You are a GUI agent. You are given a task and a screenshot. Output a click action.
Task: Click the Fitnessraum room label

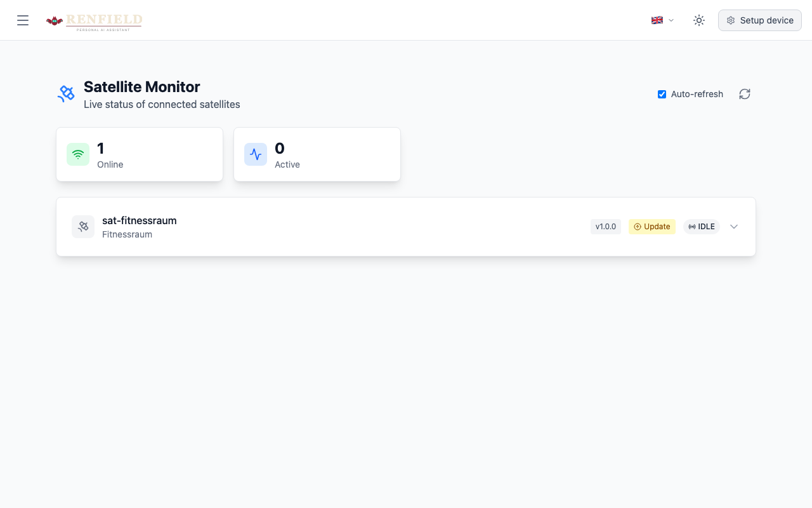127,234
